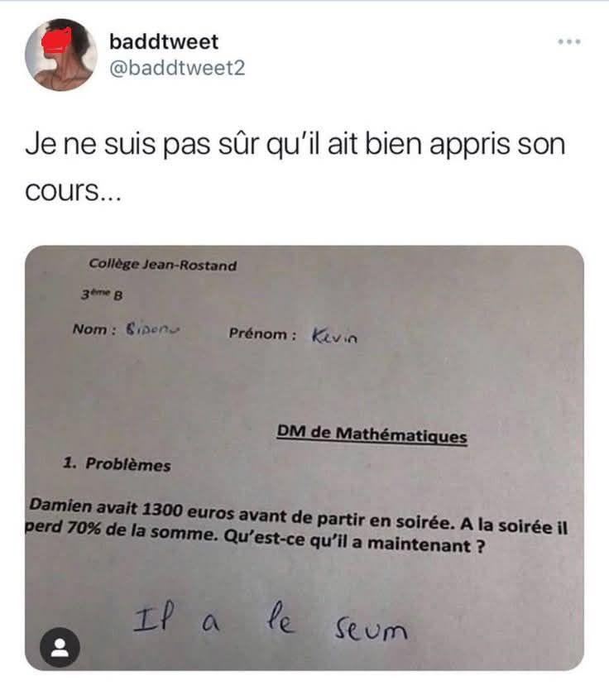Screen dimensions: 609x700
Task: Click the handwritten answer 'Il a le seum'
Action: 271,618
